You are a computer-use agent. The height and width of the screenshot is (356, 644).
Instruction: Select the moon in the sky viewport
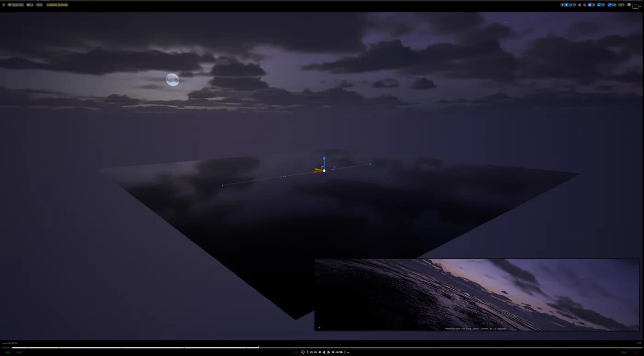click(x=172, y=80)
